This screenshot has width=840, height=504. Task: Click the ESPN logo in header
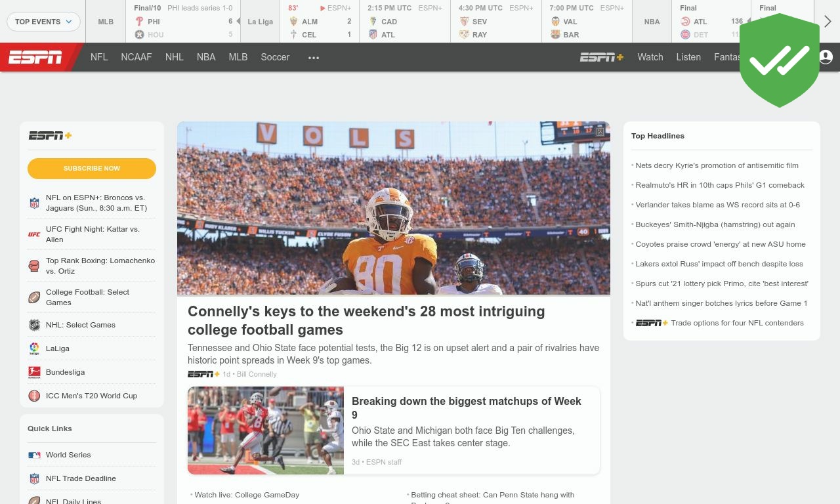pyautogui.click(x=35, y=58)
